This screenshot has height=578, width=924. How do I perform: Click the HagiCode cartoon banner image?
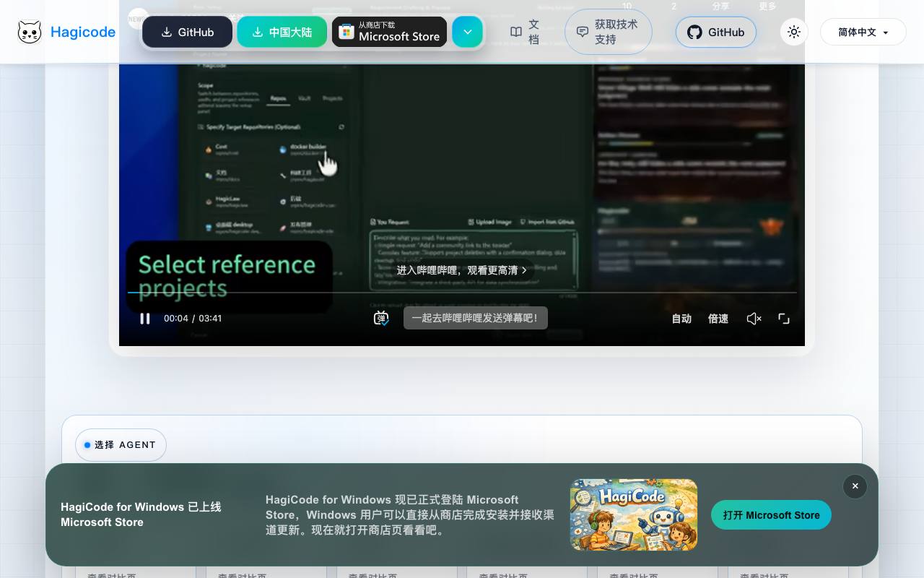tap(634, 514)
